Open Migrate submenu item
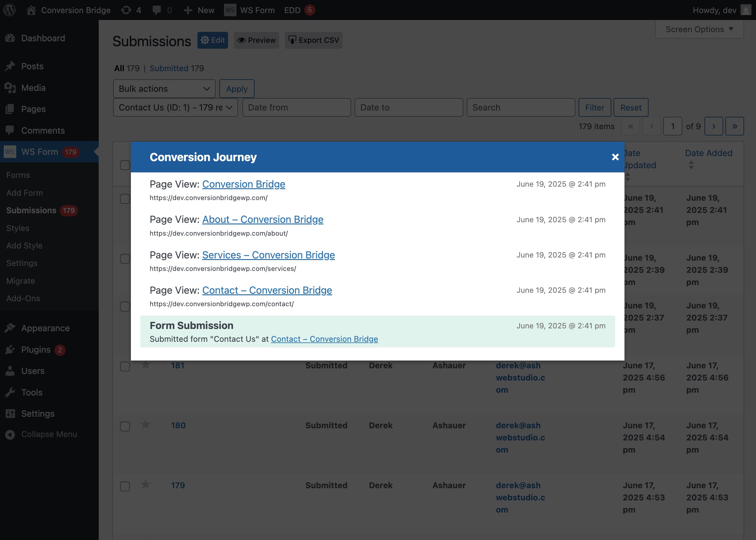 [21, 281]
